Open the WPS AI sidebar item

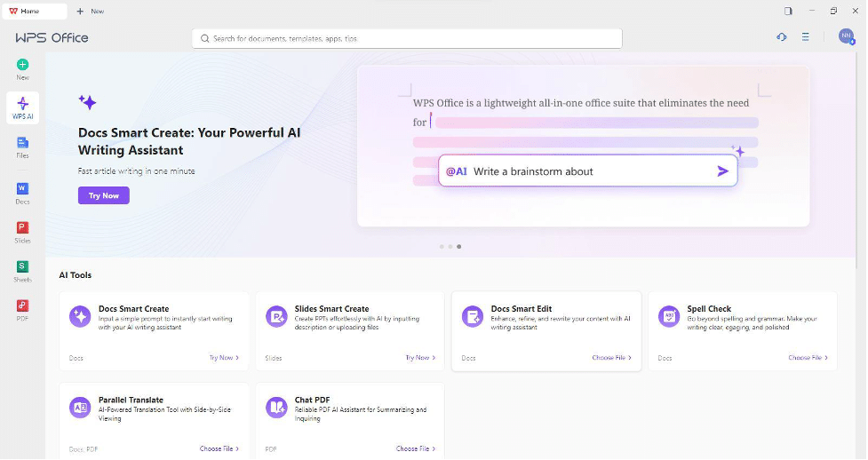click(x=23, y=108)
